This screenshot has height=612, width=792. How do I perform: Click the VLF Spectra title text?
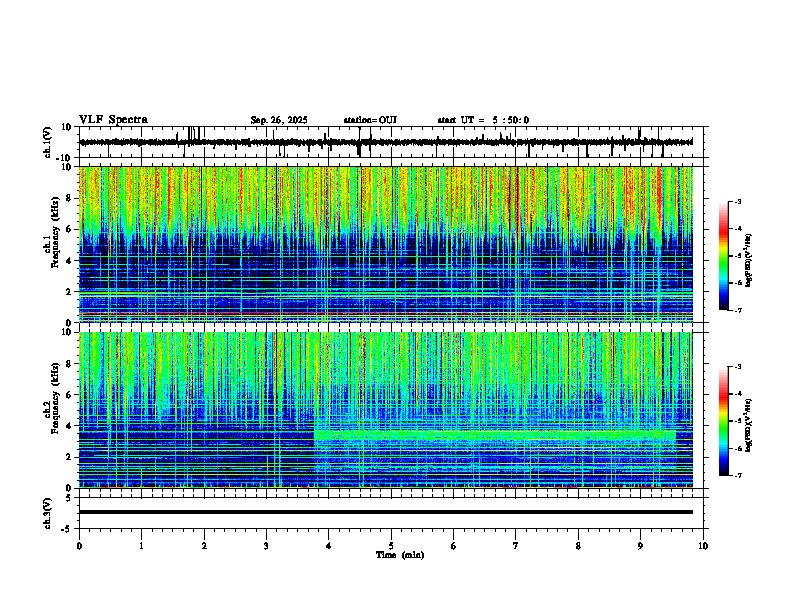113,120
